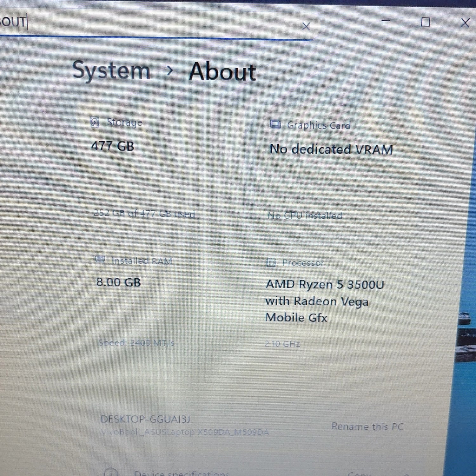
Task: Click the breadcrumb chevron after System
Action: 170,70
